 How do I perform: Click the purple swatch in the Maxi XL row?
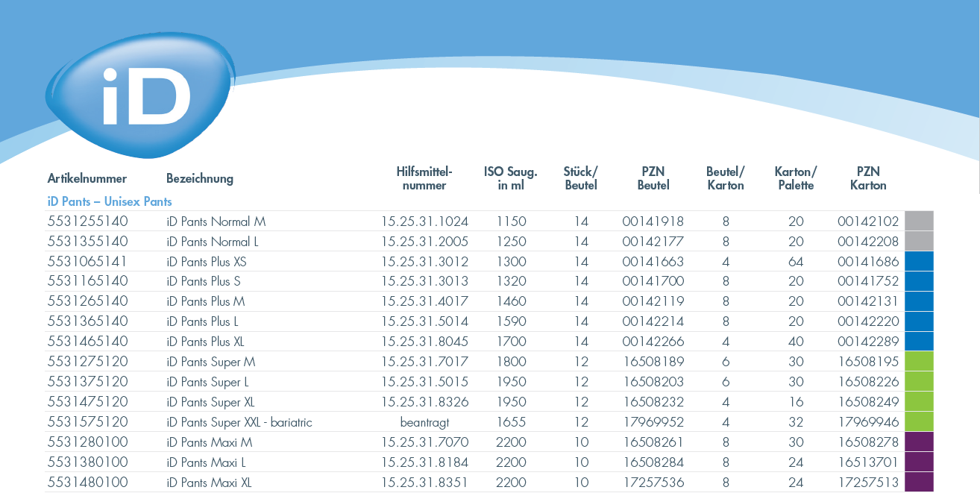click(x=919, y=482)
